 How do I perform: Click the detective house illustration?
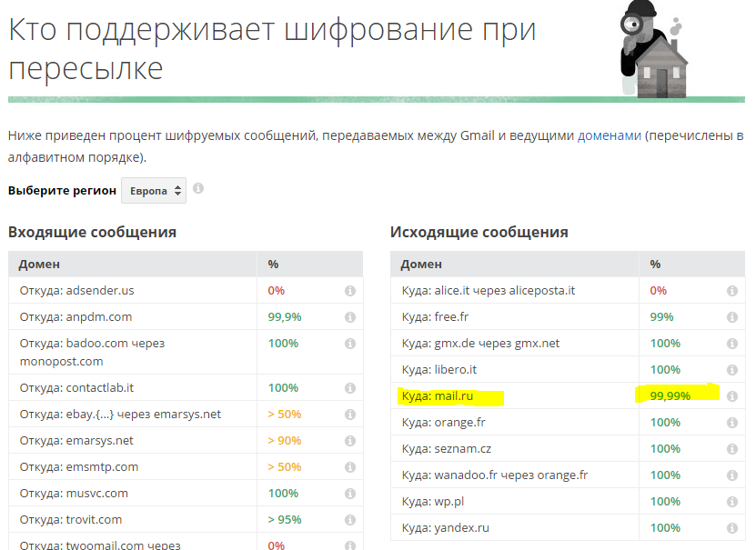pos(654,48)
